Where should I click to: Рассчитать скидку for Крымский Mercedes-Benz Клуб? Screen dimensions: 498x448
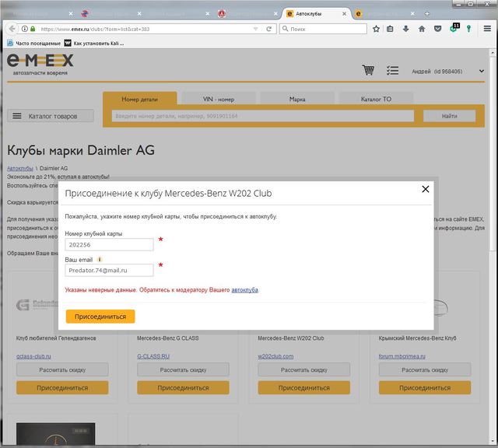[425, 370]
